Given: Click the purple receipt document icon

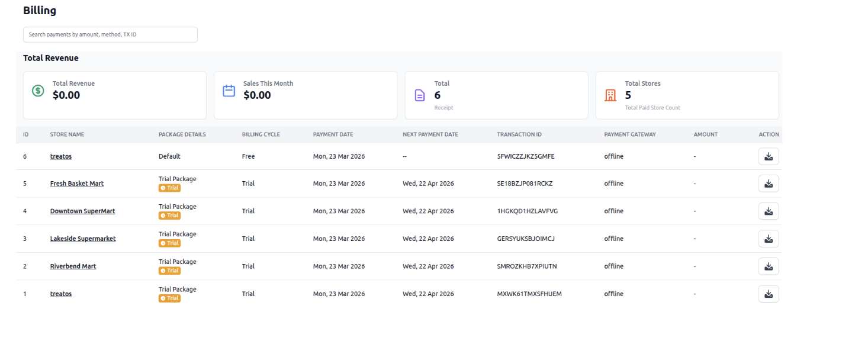Looking at the screenshot, I should pos(420,95).
